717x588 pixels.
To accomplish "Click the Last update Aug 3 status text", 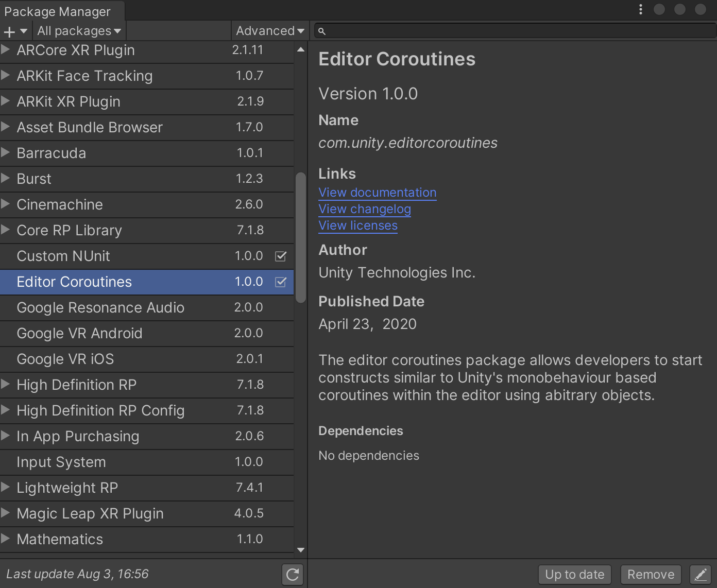I will click(x=77, y=574).
